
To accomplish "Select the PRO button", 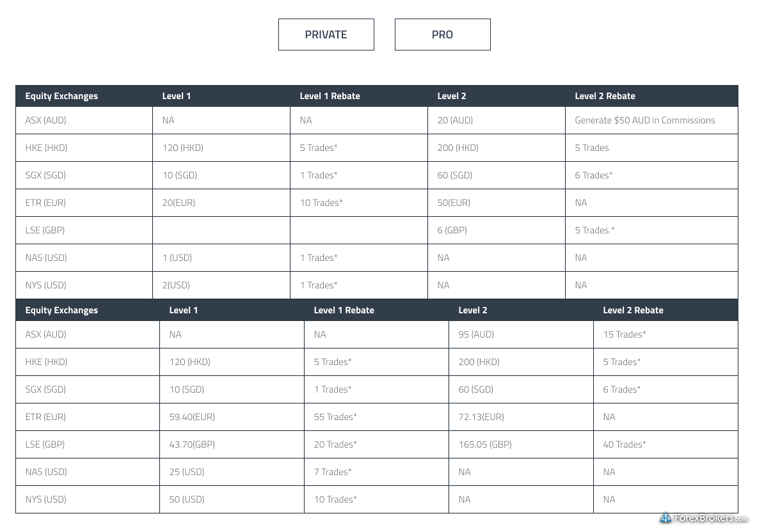I will coord(442,35).
